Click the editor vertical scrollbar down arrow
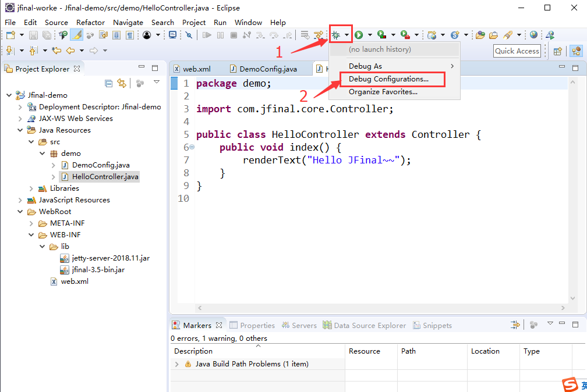 click(573, 298)
